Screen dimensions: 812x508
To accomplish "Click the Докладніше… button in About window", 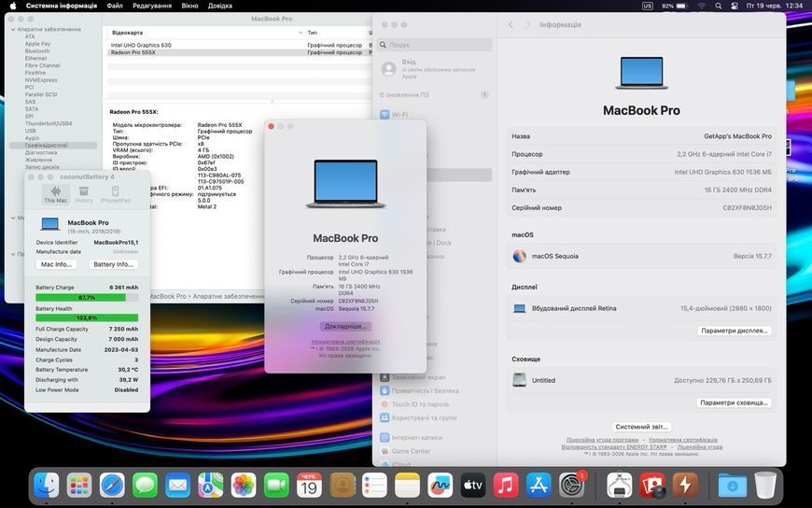I will coord(345,326).
